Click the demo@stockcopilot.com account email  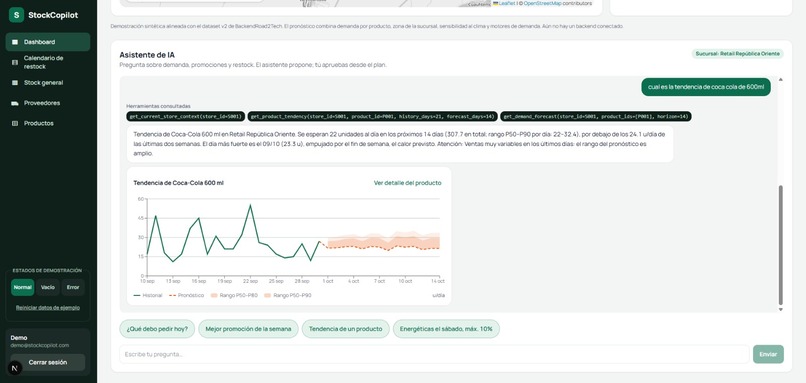tap(40, 345)
